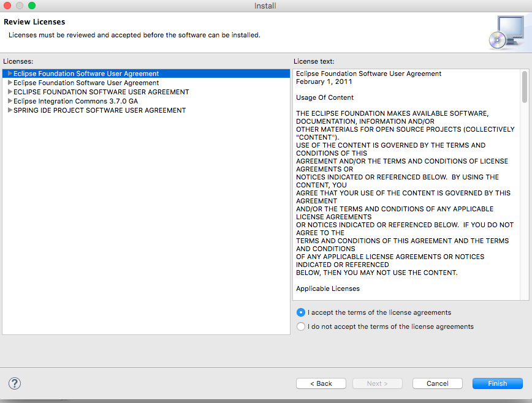
Task: Click the 'February 1, 2011' date line
Action: click(x=324, y=81)
